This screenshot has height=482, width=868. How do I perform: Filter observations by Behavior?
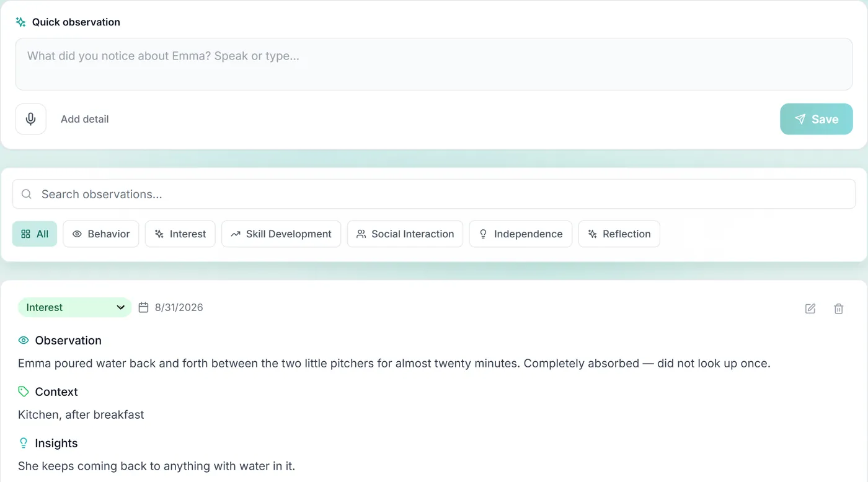pos(101,234)
